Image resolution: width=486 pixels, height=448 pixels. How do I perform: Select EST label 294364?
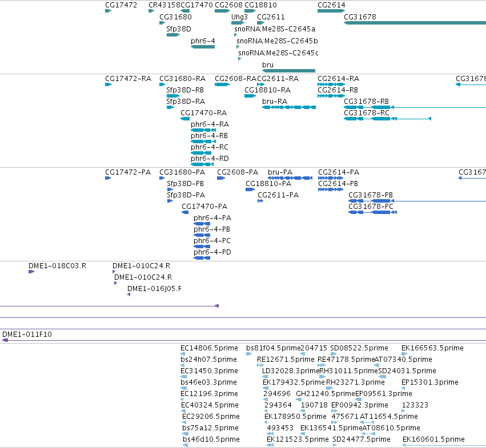[x=278, y=405]
